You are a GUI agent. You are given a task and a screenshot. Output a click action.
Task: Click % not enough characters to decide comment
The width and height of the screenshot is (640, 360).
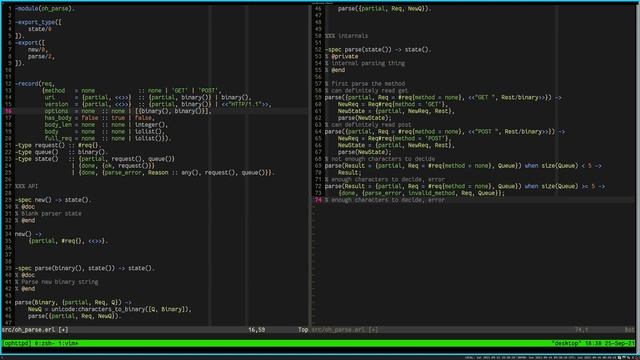pyautogui.click(x=380, y=159)
